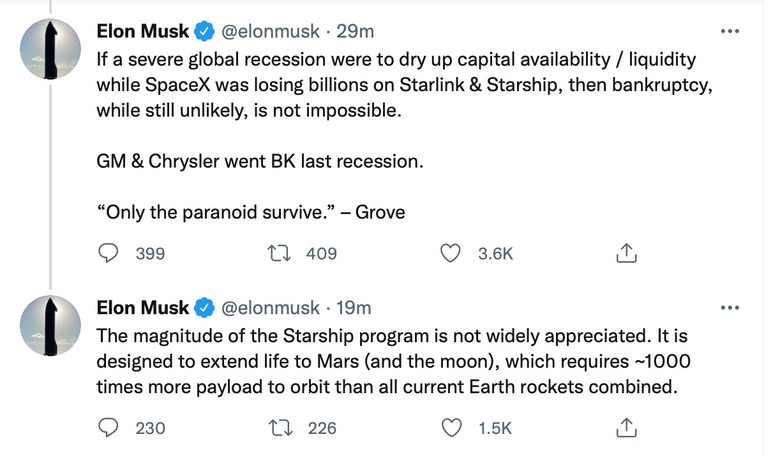
Task: Reply to the recession bankruptcy tweet
Action: (x=108, y=254)
